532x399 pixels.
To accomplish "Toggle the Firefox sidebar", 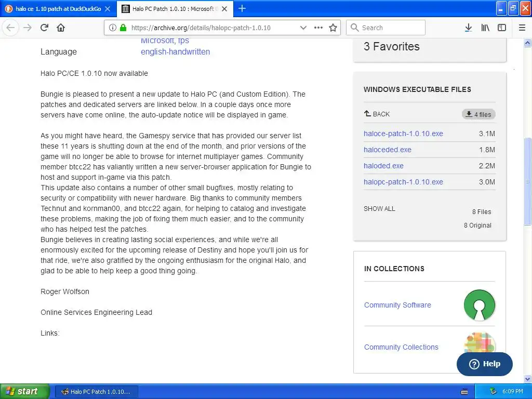I will click(x=502, y=28).
